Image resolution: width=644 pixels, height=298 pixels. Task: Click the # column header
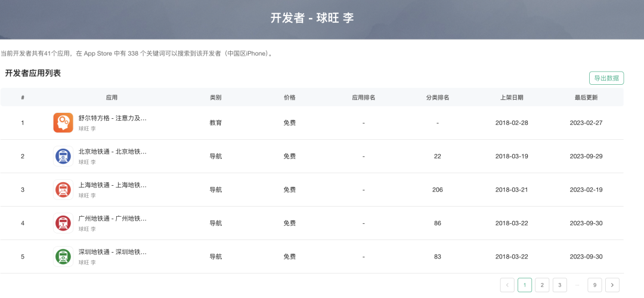[23, 97]
